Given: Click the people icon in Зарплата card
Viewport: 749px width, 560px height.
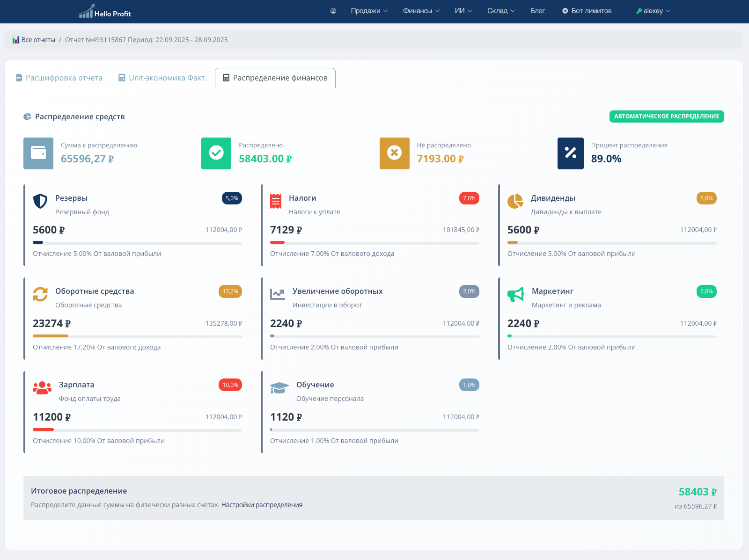Looking at the screenshot, I should click(42, 388).
